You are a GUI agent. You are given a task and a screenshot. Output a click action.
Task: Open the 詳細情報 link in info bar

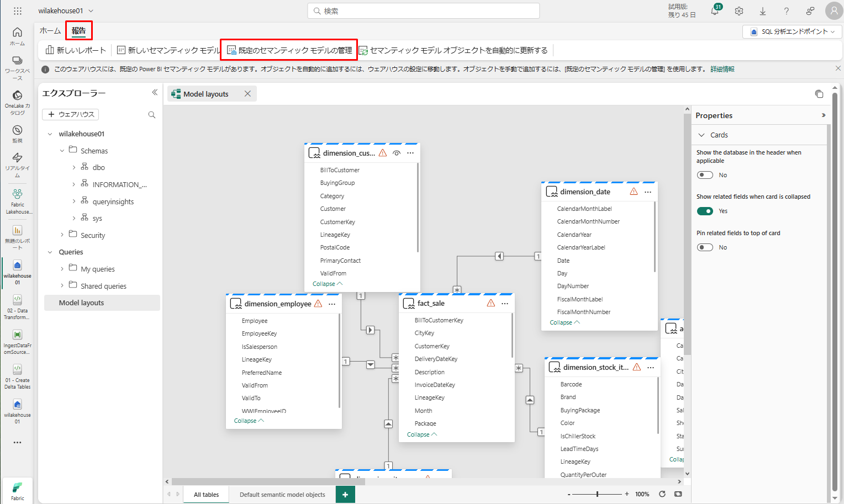point(722,69)
